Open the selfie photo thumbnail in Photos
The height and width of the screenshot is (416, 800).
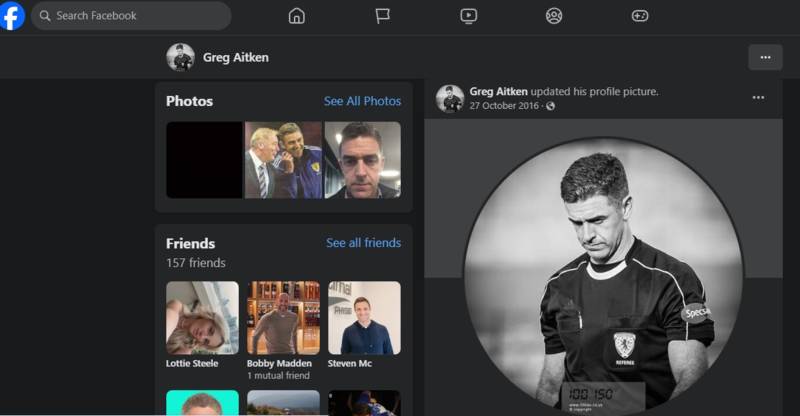click(362, 160)
